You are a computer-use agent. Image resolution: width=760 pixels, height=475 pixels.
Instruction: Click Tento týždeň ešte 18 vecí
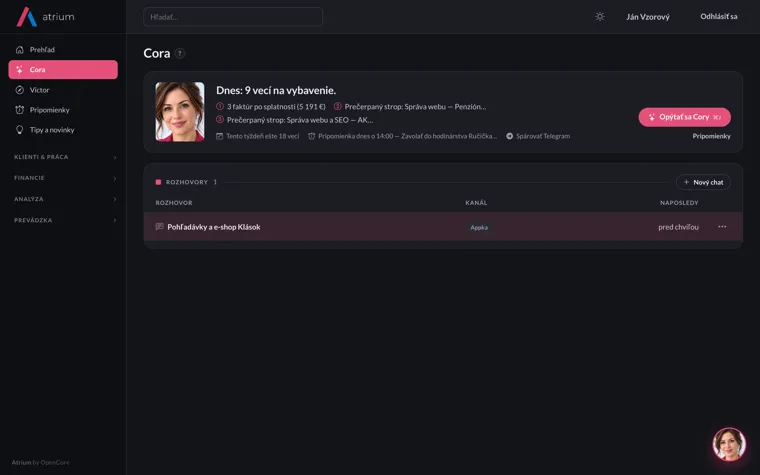(x=262, y=136)
